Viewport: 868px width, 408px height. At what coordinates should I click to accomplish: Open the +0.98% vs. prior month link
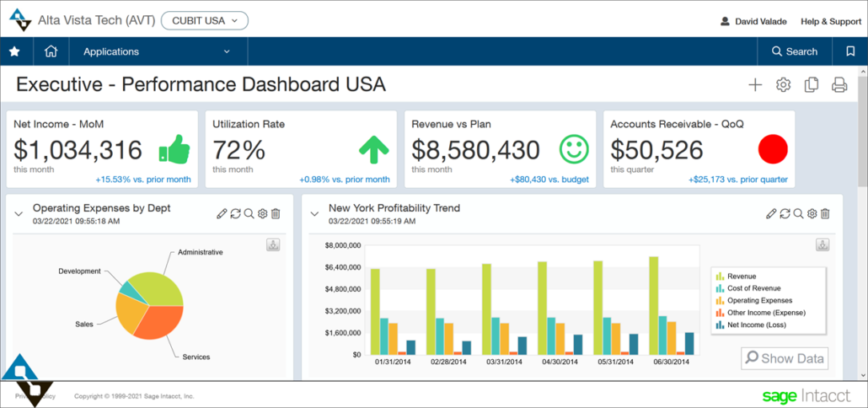[x=345, y=180]
